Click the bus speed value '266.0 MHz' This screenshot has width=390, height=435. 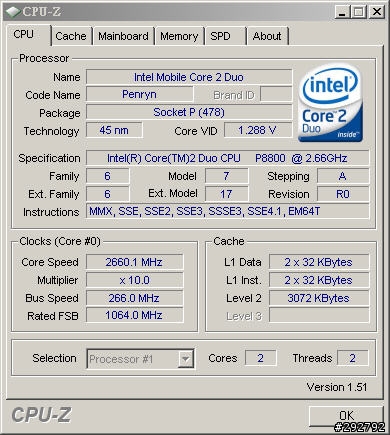coord(134,298)
